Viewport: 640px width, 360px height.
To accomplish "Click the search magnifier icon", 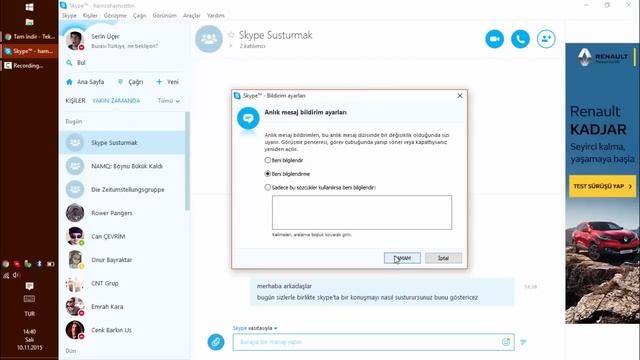I will (69, 63).
